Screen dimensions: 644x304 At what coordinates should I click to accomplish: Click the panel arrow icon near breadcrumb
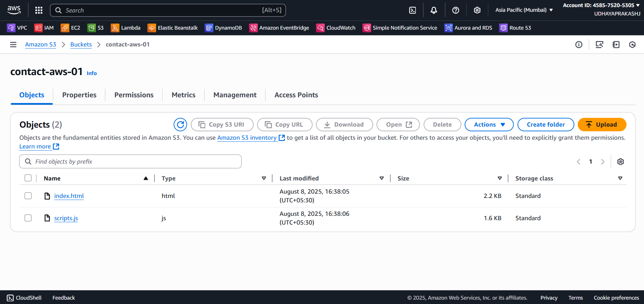(x=616, y=44)
